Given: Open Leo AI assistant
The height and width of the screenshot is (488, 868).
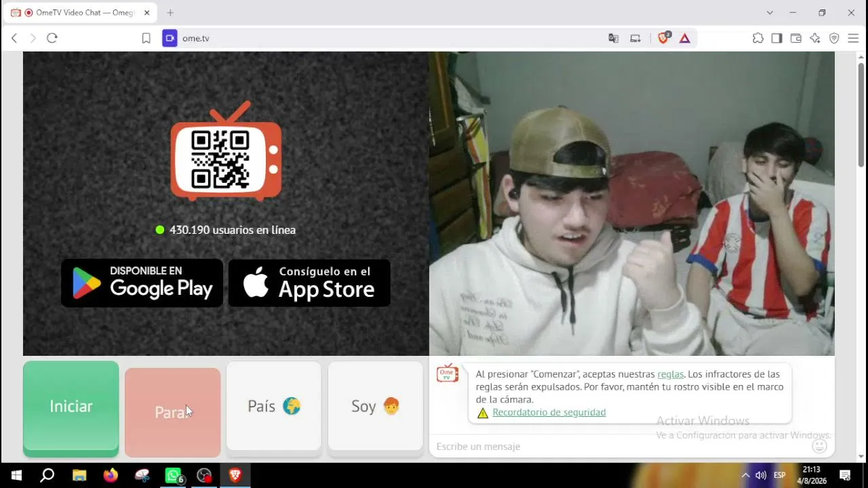Looking at the screenshot, I should [815, 38].
